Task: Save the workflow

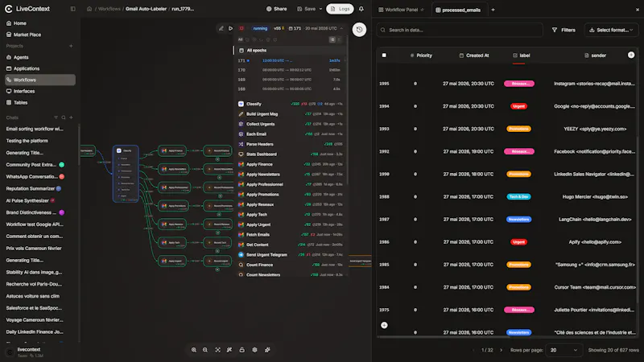Action: click(x=307, y=9)
